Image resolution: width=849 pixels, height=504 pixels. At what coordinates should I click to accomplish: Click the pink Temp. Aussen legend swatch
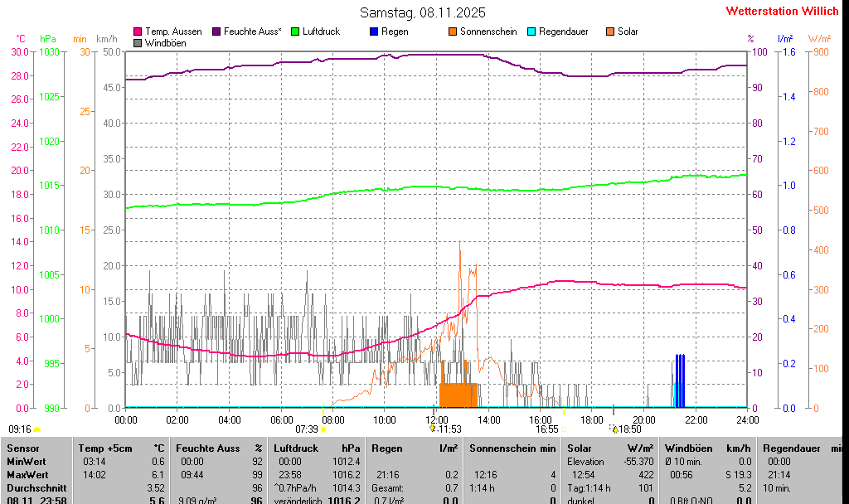tap(138, 31)
